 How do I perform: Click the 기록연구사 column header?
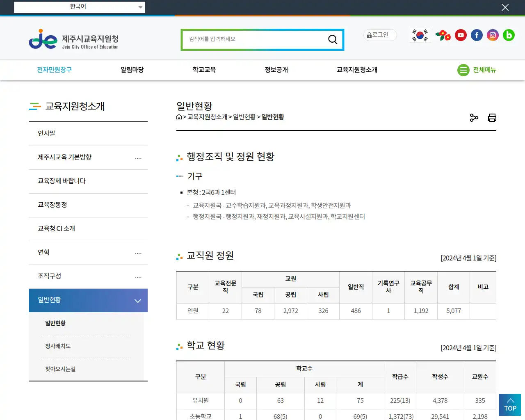388,287
